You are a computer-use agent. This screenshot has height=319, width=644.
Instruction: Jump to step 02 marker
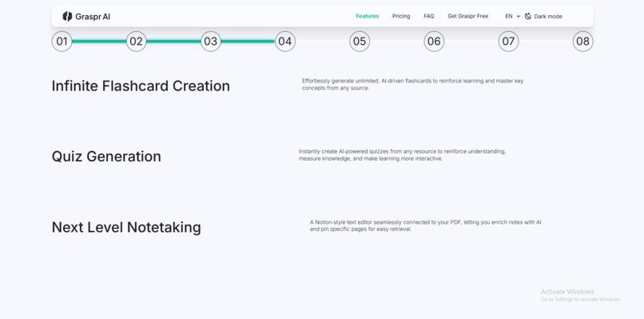click(137, 42)
